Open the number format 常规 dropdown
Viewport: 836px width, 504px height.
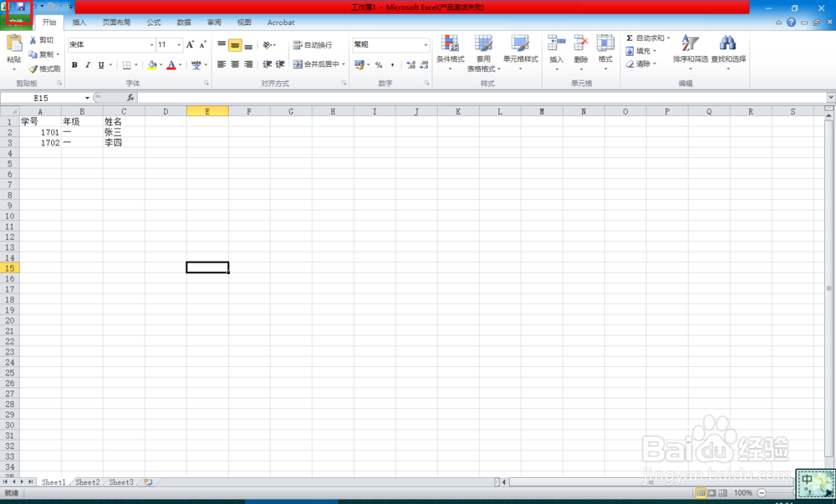coord(426,45)
